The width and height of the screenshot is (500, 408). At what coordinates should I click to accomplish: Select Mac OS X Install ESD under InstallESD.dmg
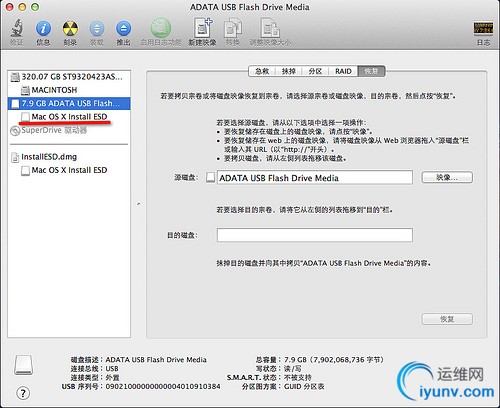click(x=69, y=170)
